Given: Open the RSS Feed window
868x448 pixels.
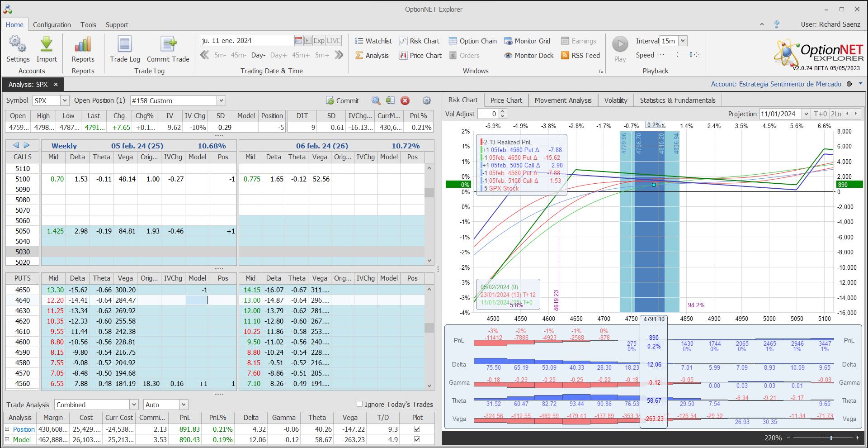Looking at the screenshot, I should pyautogui.click(x=580, y=56).
